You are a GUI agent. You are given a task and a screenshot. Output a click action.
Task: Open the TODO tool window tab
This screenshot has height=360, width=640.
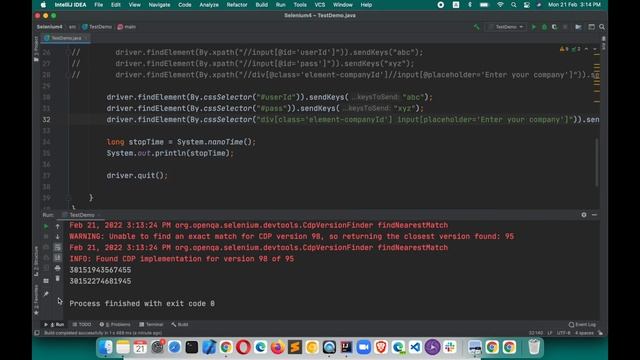click(82, 324)
